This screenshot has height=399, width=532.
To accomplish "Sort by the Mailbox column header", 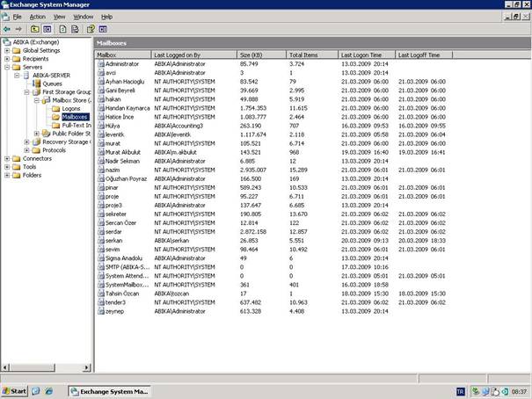I will [123, 54].
